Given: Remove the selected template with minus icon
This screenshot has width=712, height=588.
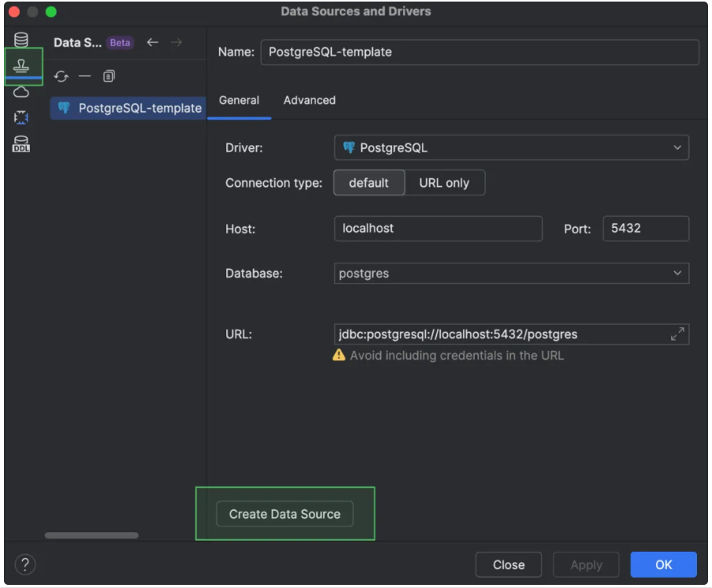Looking at the screenshot, I should click(84, 76).
